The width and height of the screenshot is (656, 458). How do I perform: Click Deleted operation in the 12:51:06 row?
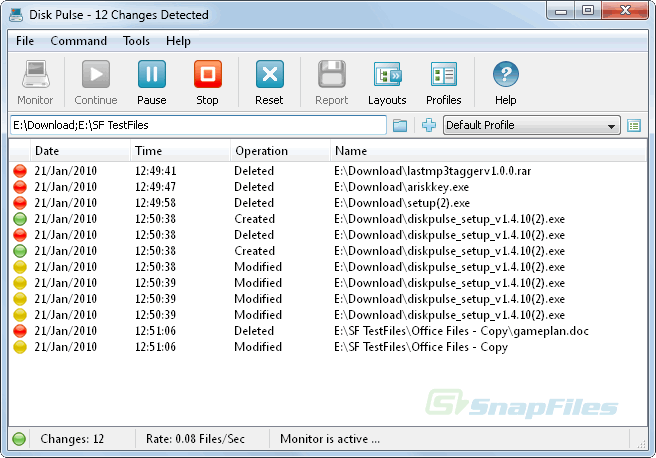254,331
